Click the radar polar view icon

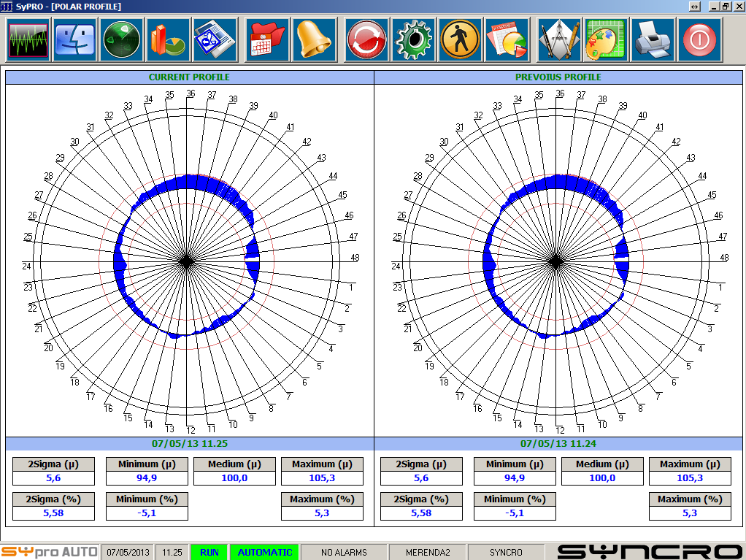[x=121, y=39]
